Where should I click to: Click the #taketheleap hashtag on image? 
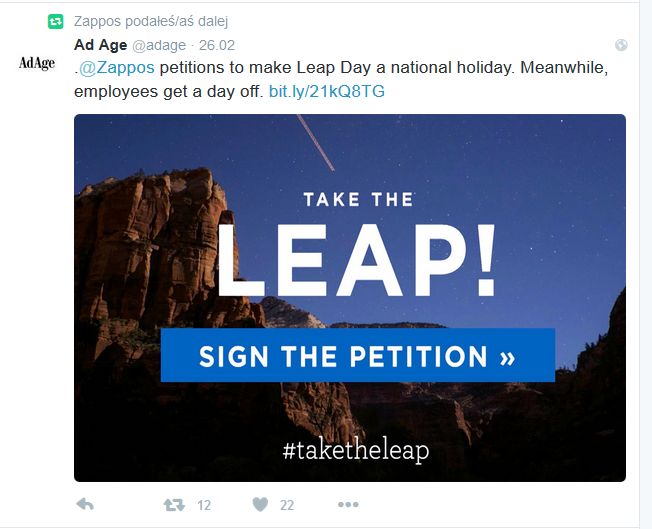(x=356, y=451)
